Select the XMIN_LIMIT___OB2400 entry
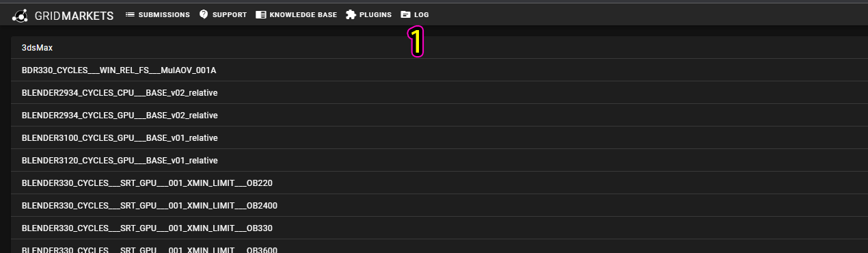 (x=439, y=206)
